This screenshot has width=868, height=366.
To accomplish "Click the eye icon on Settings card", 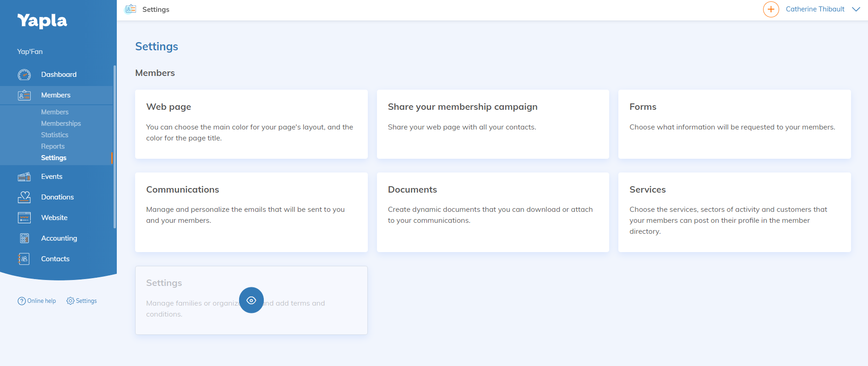I will click(251, 300).
